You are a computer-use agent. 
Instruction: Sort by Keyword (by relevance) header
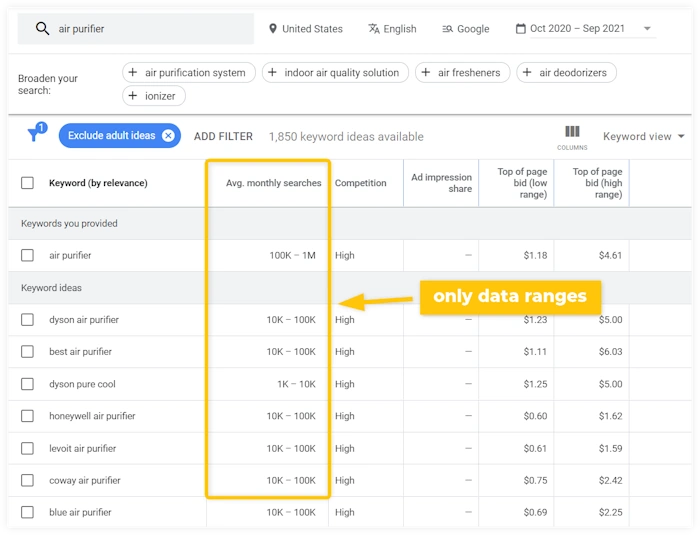(98, 183)
